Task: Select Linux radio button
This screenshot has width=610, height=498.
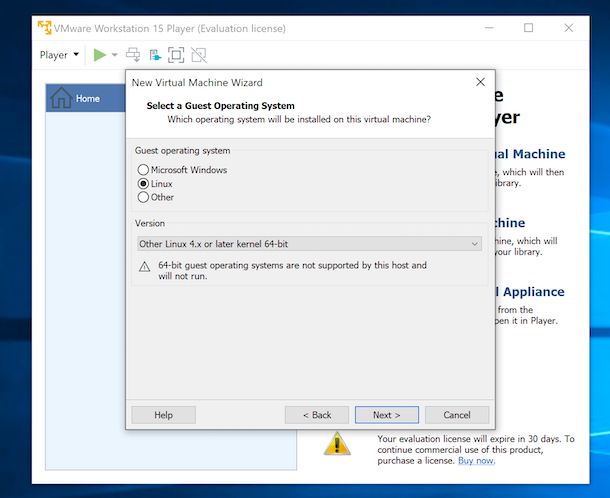Action: point(143,184)
